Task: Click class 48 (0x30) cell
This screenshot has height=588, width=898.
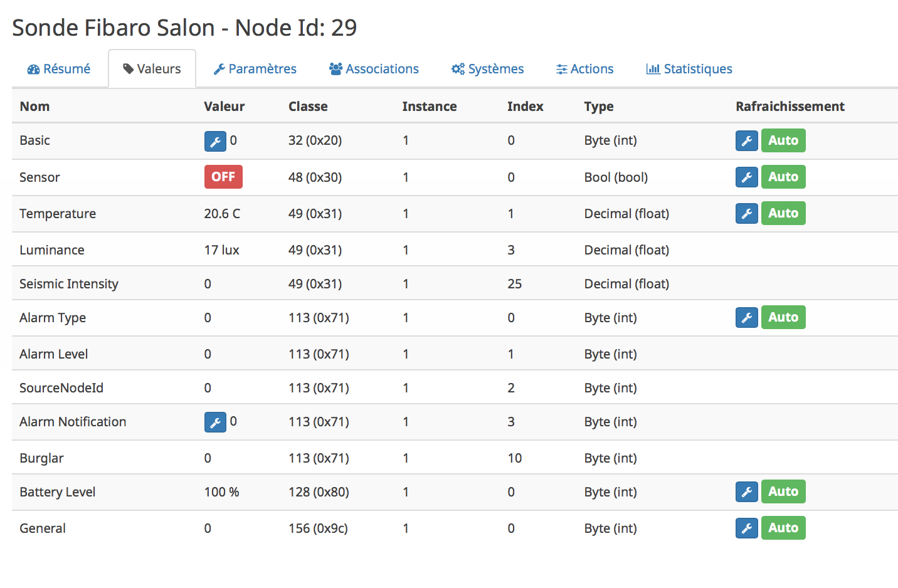Action: click(x=315, y=177)
